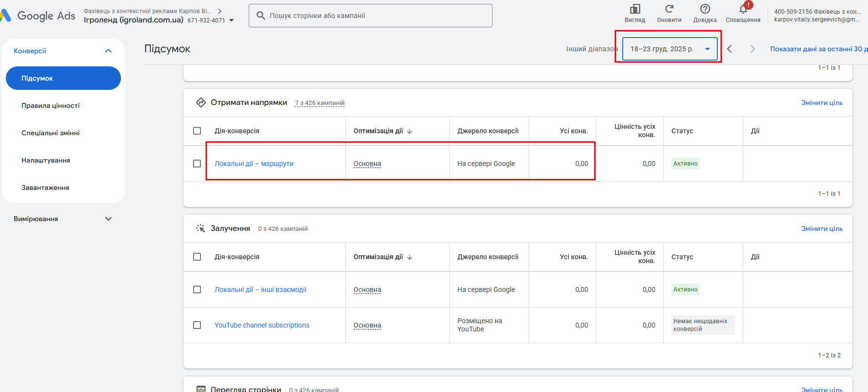Collapse the Конверсії sidebar section
868x392 pixels.
click(x=108, y=51)
